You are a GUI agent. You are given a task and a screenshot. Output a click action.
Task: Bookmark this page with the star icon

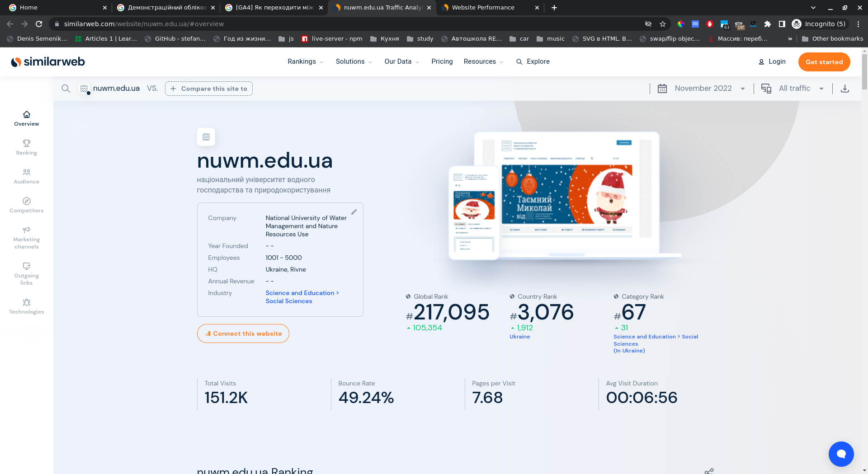click(x=663, y=24)
